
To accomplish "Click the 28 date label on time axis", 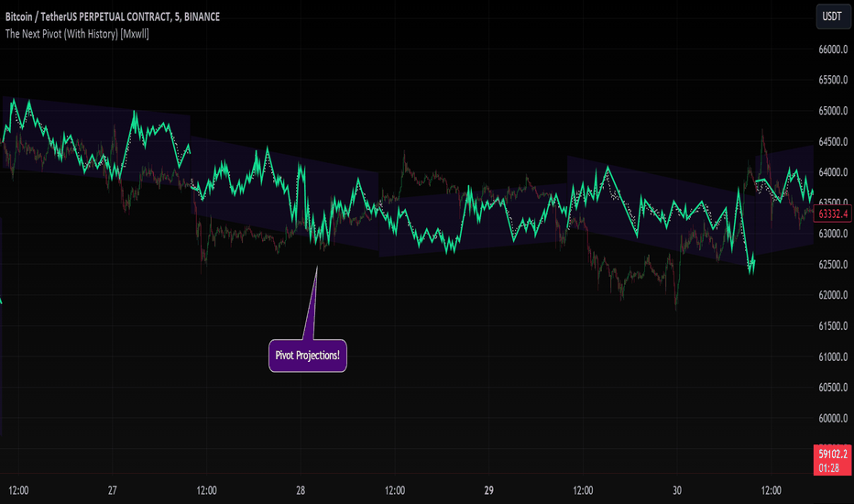I will 301,490.
